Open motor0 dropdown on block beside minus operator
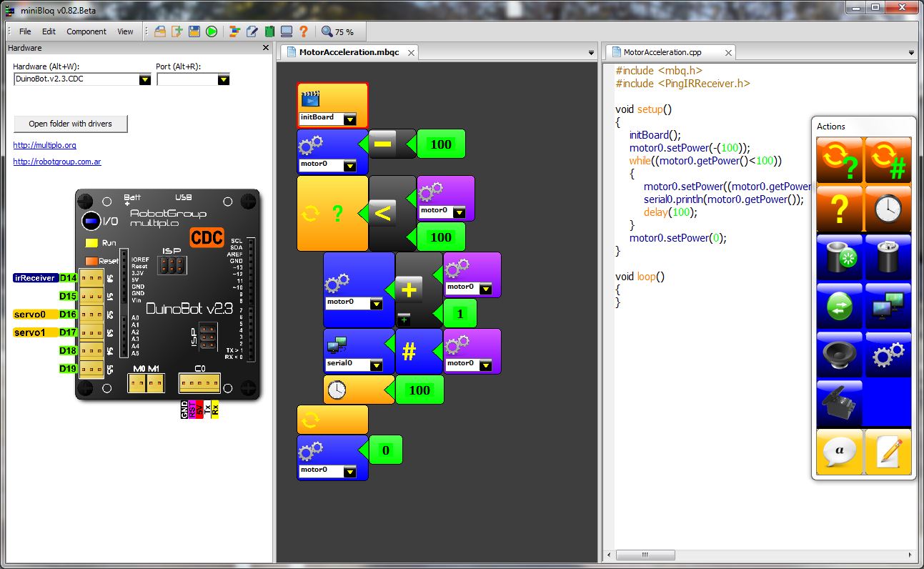 pos(350,166)
